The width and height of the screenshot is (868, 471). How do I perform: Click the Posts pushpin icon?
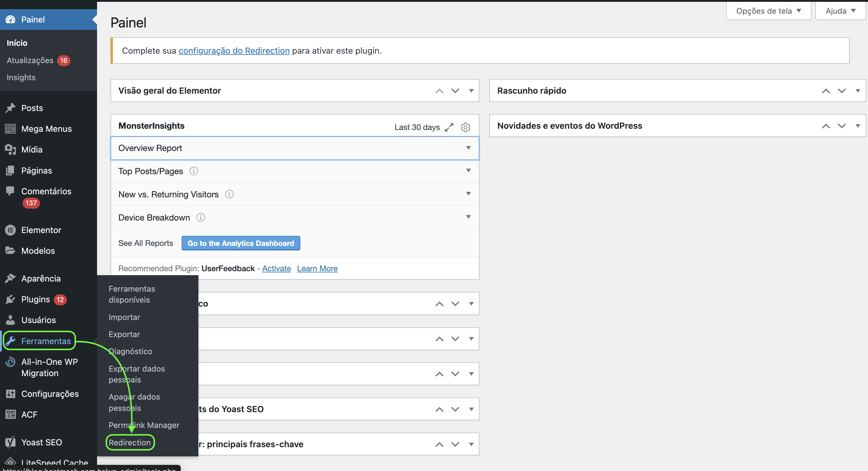10,108
